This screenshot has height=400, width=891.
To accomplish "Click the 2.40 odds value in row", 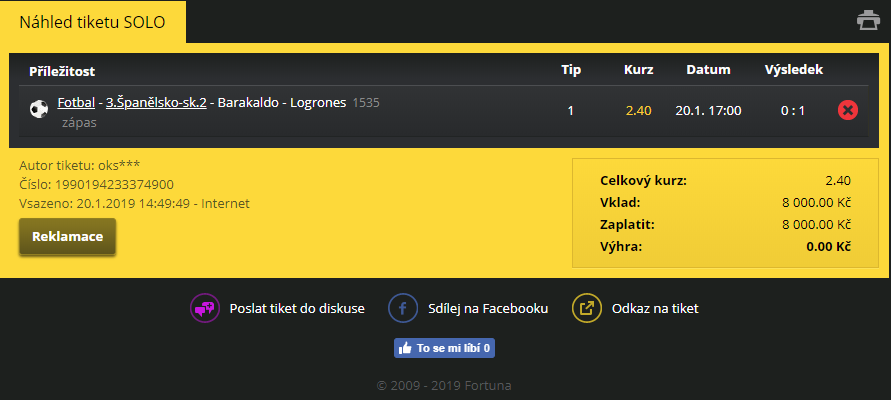I will point(638,110).
